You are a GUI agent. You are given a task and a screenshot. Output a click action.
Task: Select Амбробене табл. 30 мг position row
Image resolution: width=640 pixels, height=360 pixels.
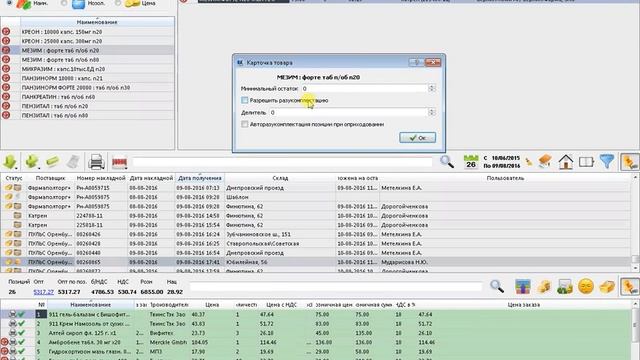[x=316, y=342]
